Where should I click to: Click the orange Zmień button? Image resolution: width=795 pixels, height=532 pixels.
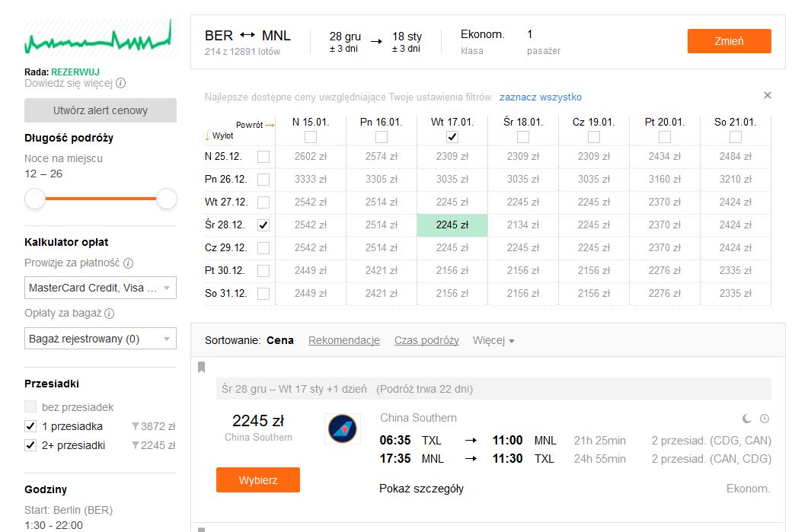(x=729, y=41)
